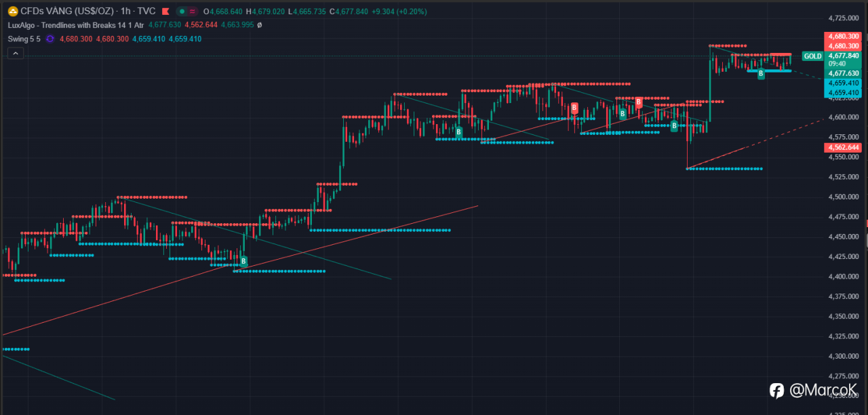
Task: Click the red flag icon beside TVC
Action: coord(165,12)
